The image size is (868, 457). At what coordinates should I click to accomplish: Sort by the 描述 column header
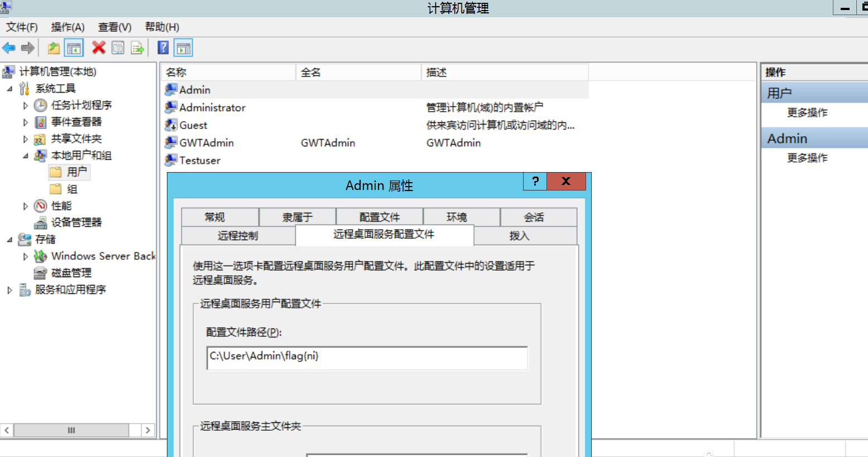point(505,73)
